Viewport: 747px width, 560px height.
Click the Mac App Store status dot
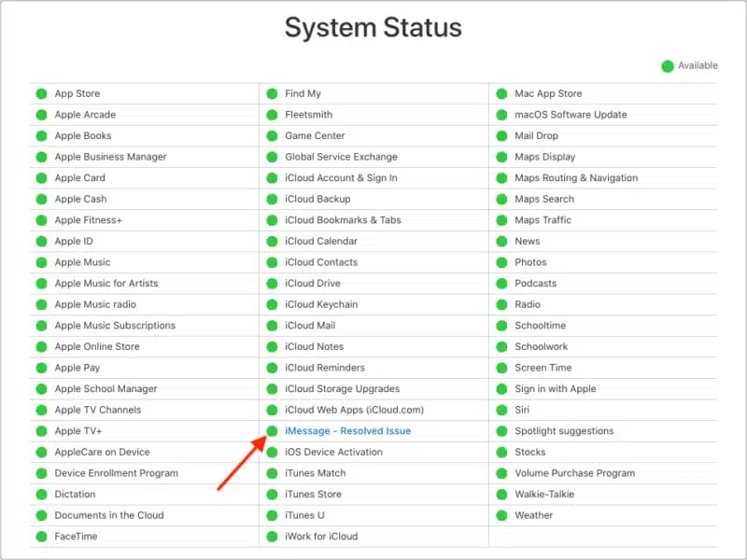coord(501,93)
